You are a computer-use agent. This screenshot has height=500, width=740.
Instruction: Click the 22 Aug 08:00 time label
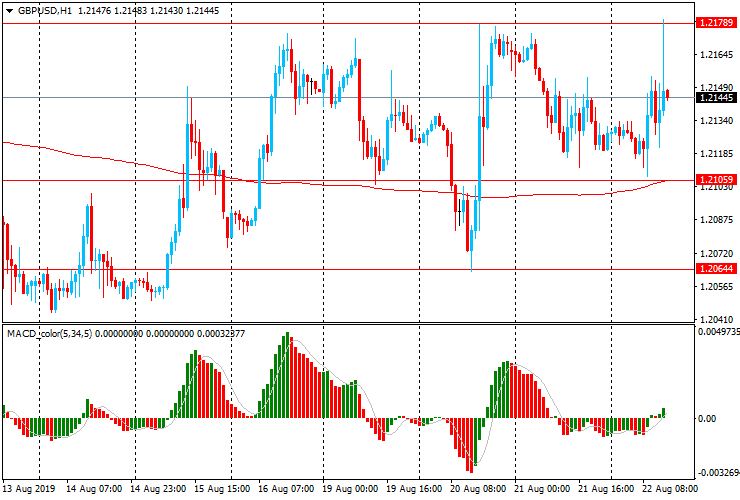670,488
